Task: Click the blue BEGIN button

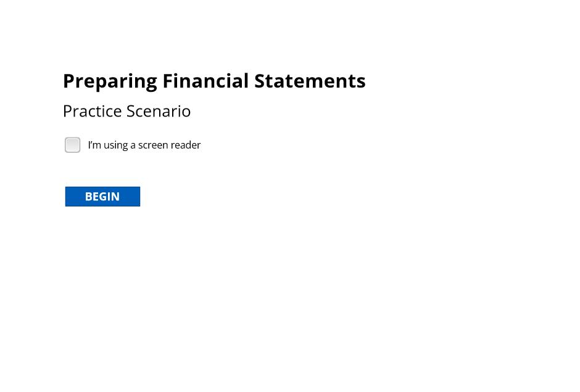Action: click(x=102, y=197)
